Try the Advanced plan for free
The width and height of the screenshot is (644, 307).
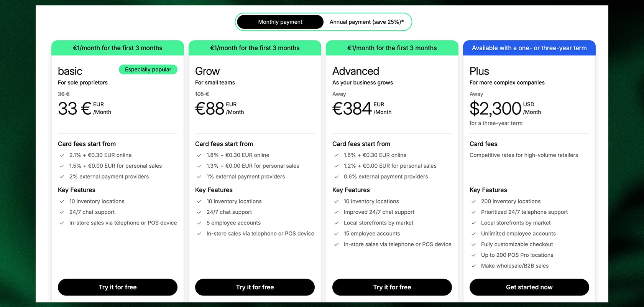[x=392, y=287]
